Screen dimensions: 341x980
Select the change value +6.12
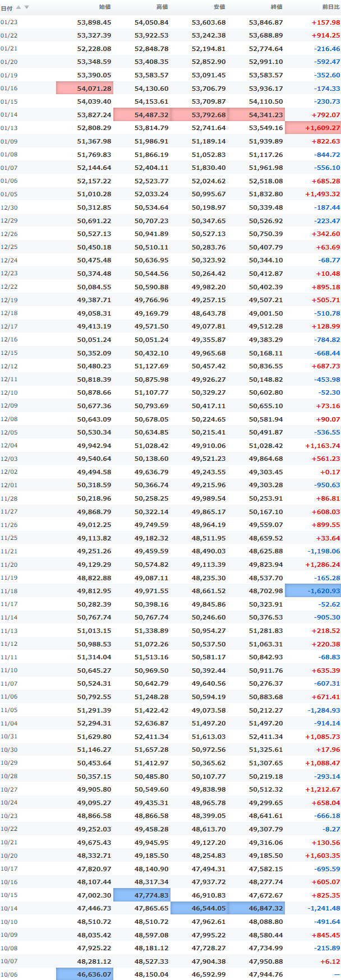[x=330, y=961]
